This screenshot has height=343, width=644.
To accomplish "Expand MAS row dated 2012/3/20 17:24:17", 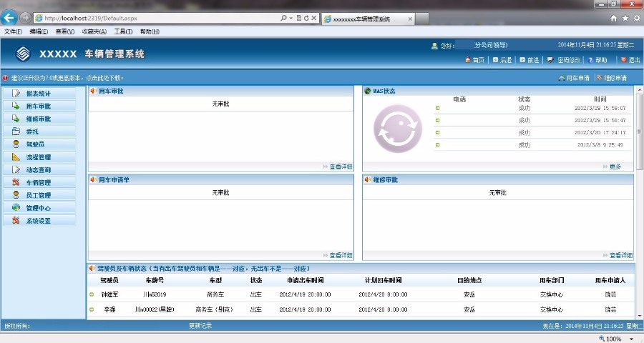I will coord(437,132).
